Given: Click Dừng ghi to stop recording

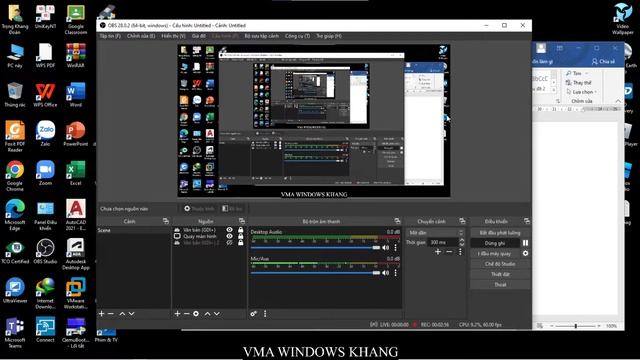Looking at the screenshot, I should (495, 243).
